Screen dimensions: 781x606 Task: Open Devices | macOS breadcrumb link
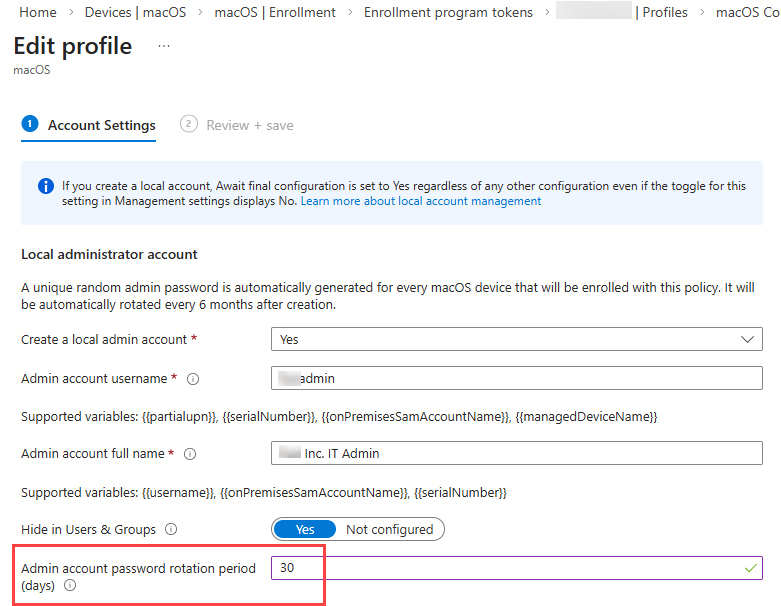(x=135, y=12)
